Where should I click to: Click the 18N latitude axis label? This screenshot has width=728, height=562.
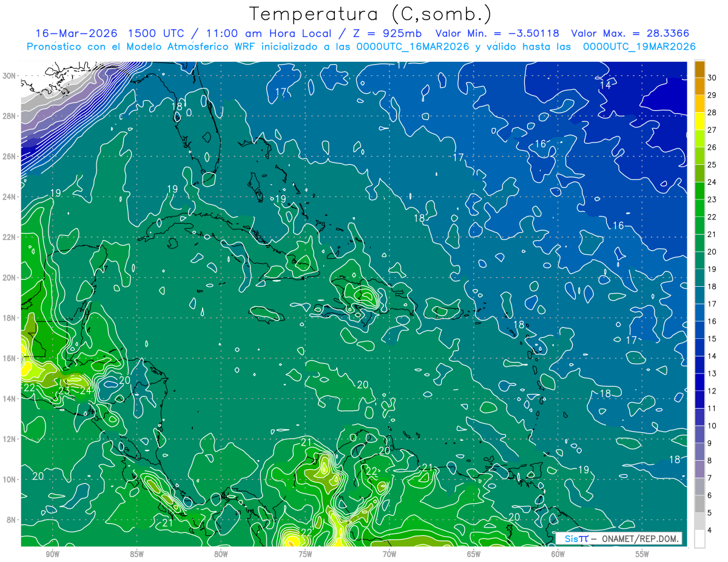pos(10,318)
